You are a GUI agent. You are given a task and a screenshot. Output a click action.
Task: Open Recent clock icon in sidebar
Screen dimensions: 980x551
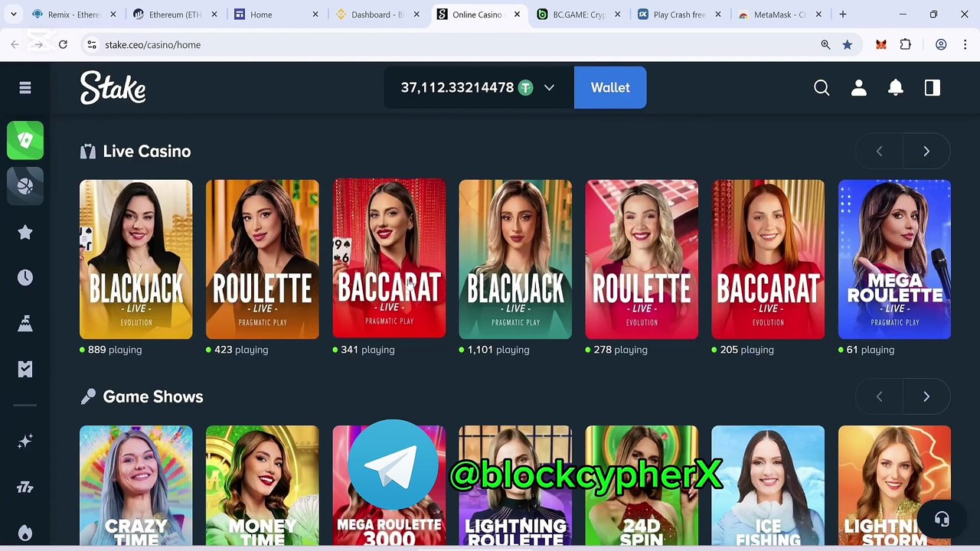[25, 277]
